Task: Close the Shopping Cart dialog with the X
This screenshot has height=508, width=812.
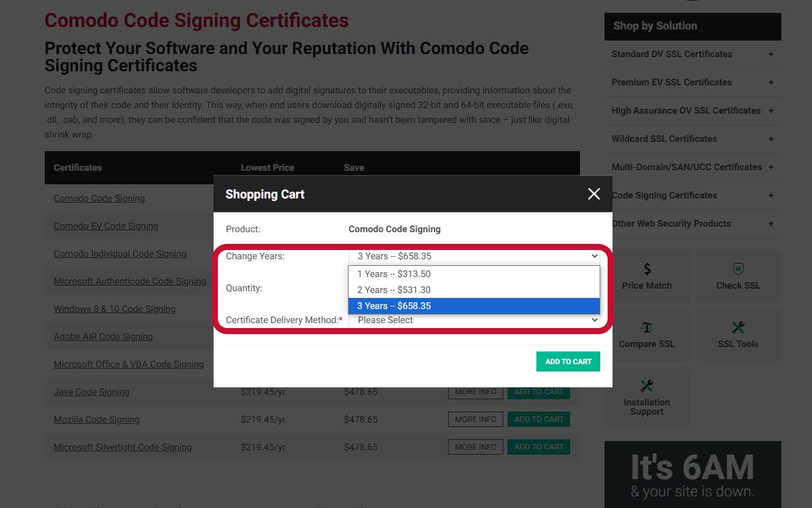Action: 594,193
